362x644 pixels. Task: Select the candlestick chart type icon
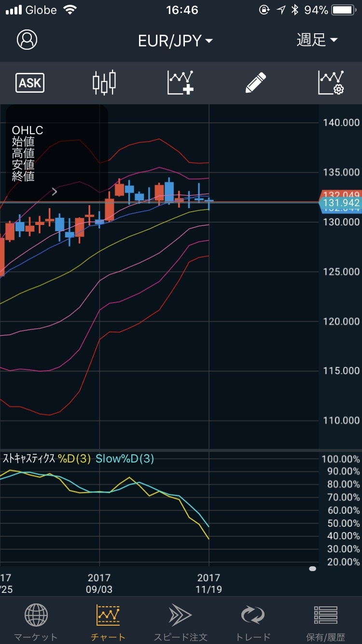click(104, 83)
